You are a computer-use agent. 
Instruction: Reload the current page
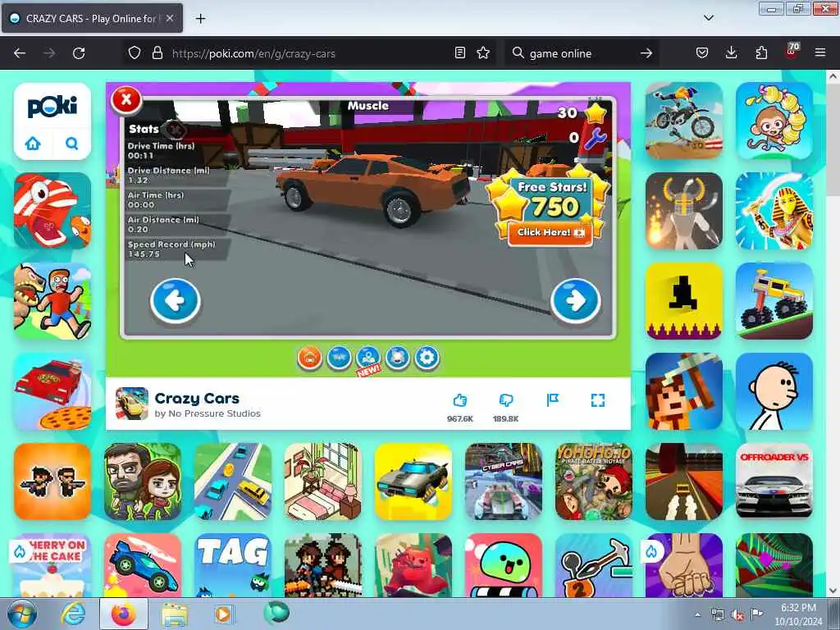coord(79,53)
